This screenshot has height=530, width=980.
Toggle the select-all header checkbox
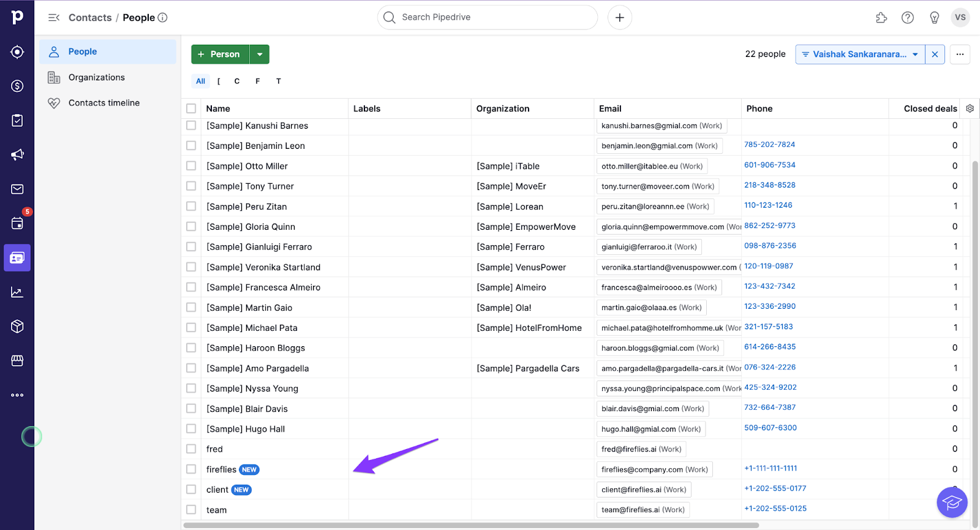click(191, 108)
